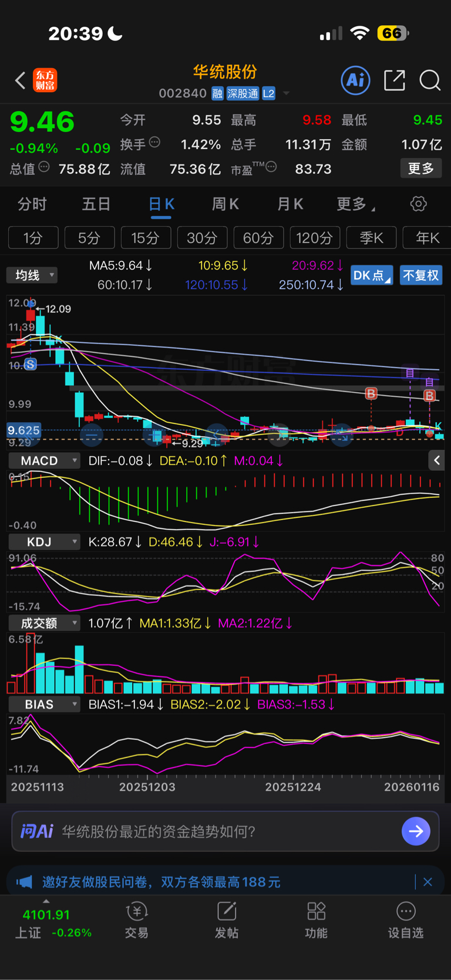Select 1分 period button
This screenshot has height=980, width=451.
[33, 238]
